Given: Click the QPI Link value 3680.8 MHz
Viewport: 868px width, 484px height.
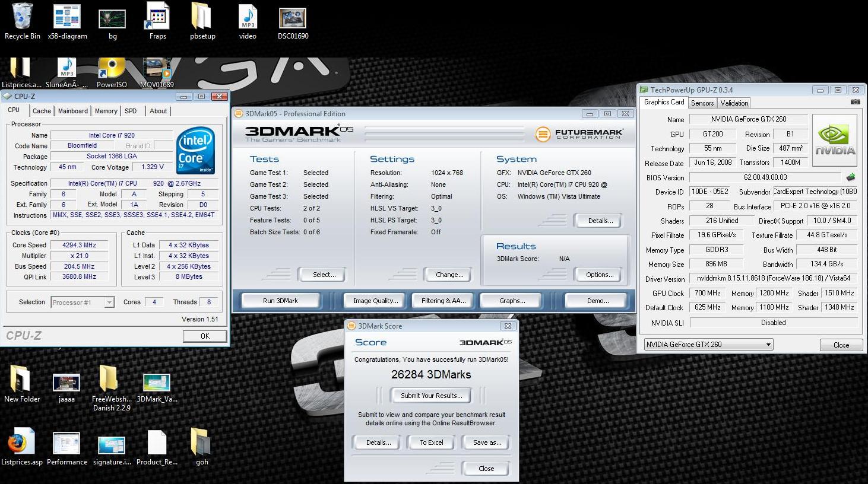Looking at the screenshot, I should 79,277.
